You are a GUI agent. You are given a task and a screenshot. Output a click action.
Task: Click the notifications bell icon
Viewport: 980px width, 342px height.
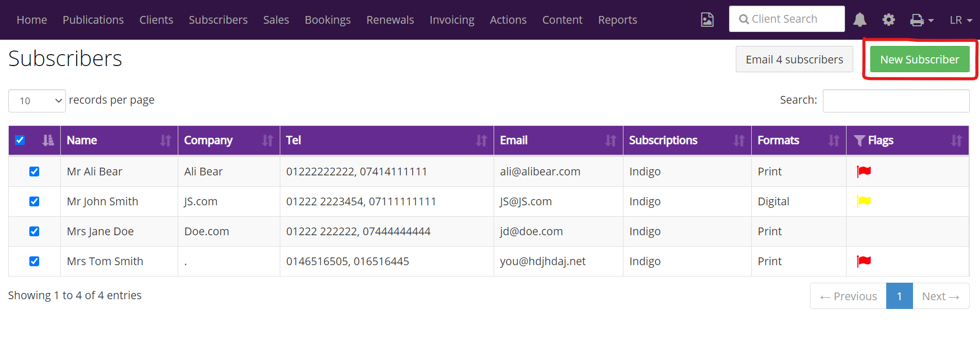859,20
